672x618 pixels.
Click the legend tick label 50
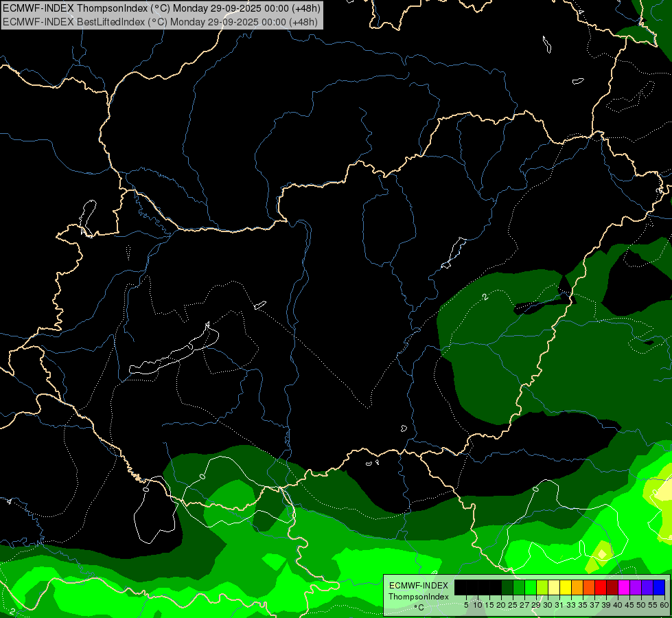click(x=642, y=605)
